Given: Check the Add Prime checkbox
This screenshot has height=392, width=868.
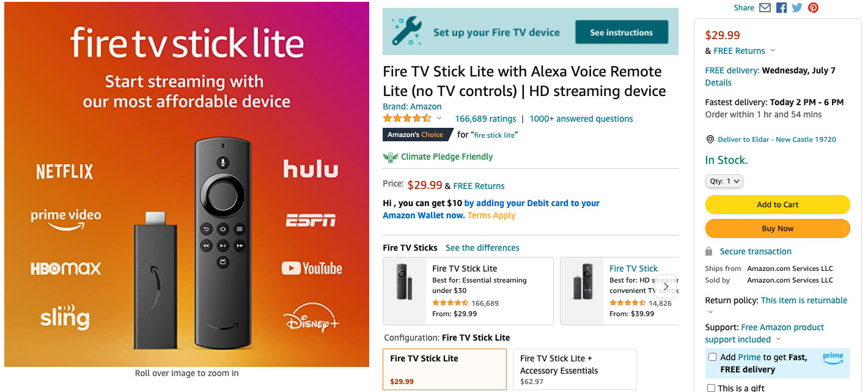Looking at the screenshot, I should click(712, 357).
